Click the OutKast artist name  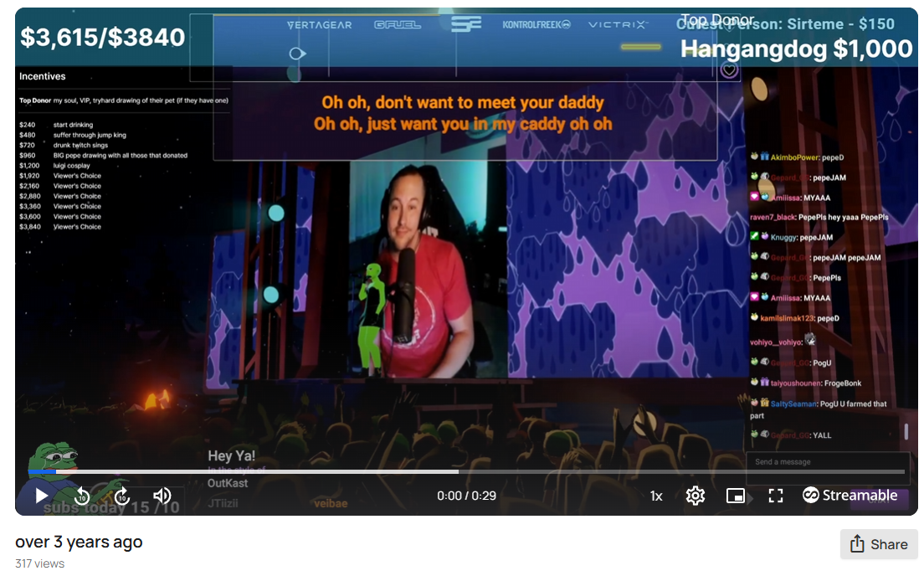228,483
